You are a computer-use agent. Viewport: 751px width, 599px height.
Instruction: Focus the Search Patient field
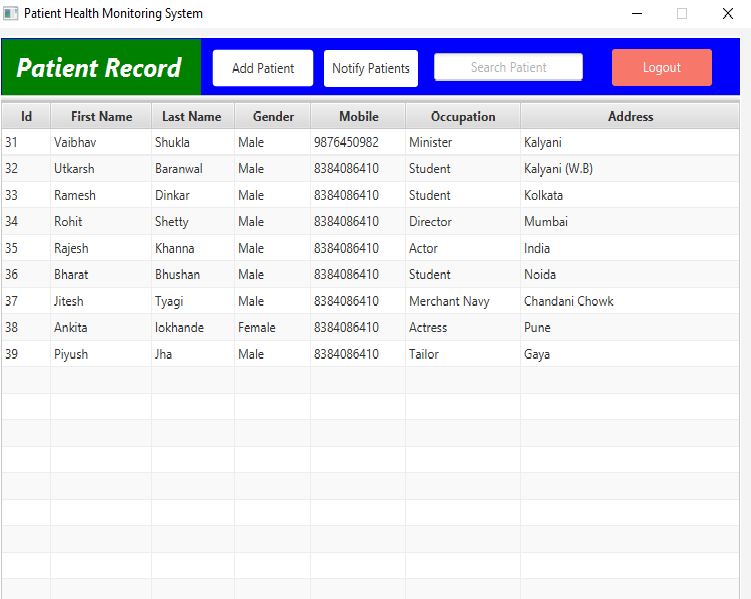tap(508, 67)
